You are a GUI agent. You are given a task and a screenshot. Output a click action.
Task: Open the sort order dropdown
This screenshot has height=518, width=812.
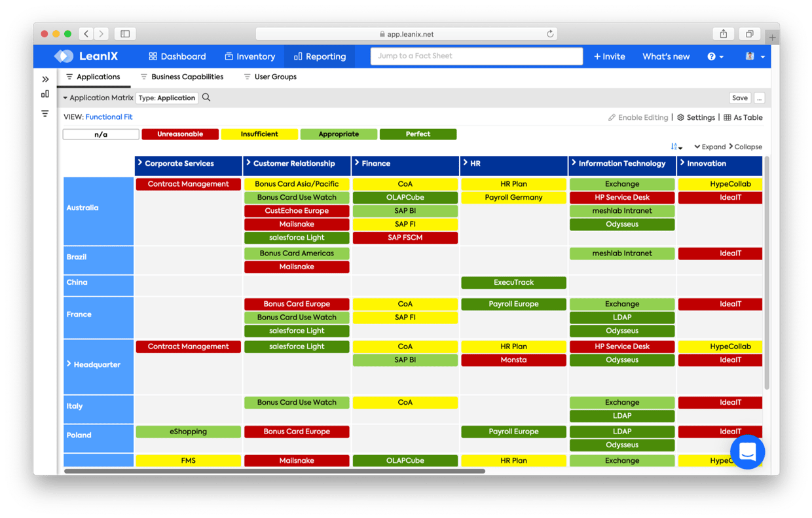pos(676,147)
